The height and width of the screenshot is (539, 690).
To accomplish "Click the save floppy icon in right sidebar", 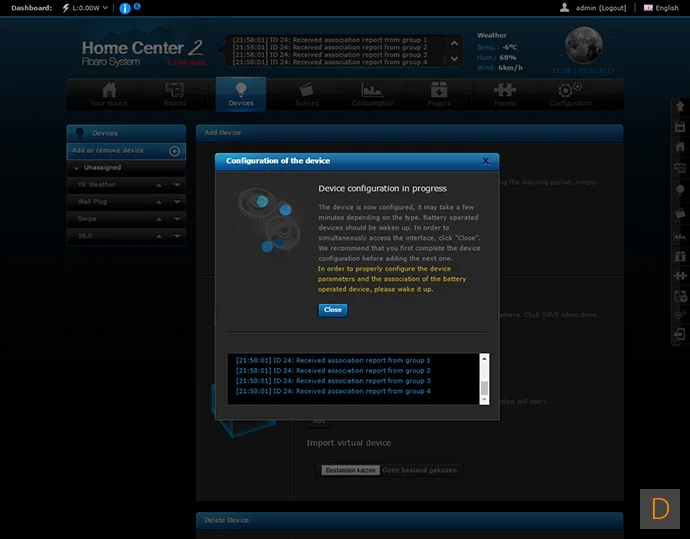I will (x=680, y=127).
